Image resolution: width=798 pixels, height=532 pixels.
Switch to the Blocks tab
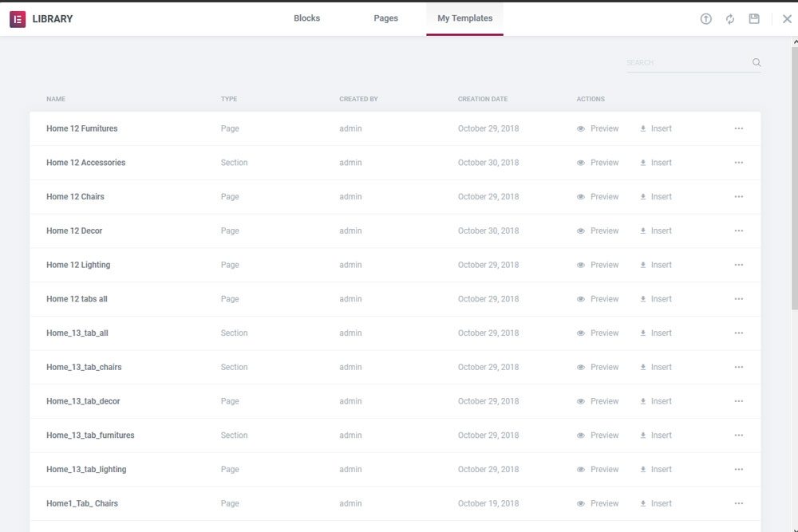306,18
